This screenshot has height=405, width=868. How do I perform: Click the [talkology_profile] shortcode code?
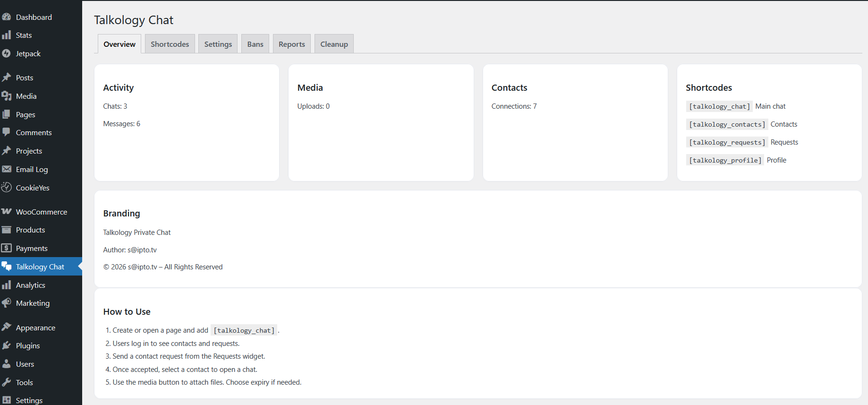(724, 160)
